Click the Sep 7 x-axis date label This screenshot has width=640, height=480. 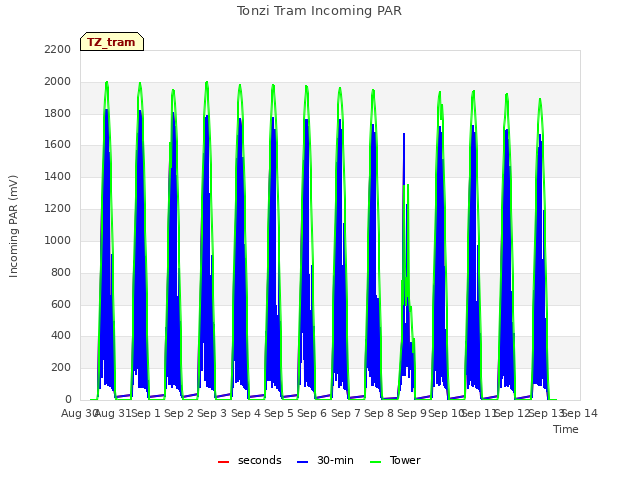(x=346, y=413)
